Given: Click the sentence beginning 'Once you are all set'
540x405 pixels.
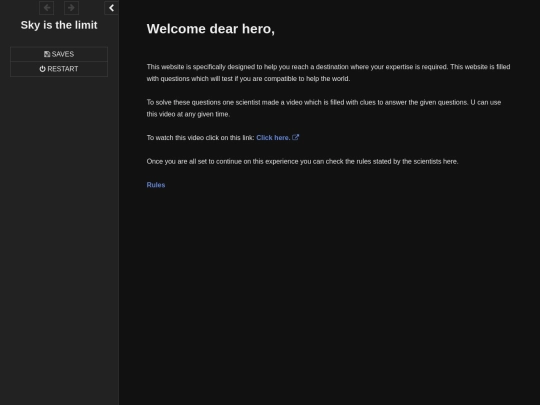Looking at the screenshot, I should click(x=302, y=162).
